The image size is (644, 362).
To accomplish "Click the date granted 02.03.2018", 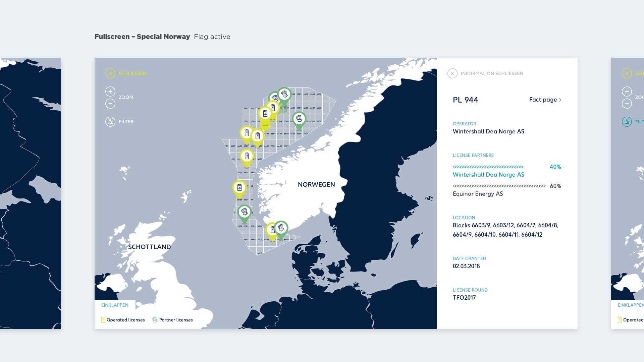I will click(x=466, y=266).
